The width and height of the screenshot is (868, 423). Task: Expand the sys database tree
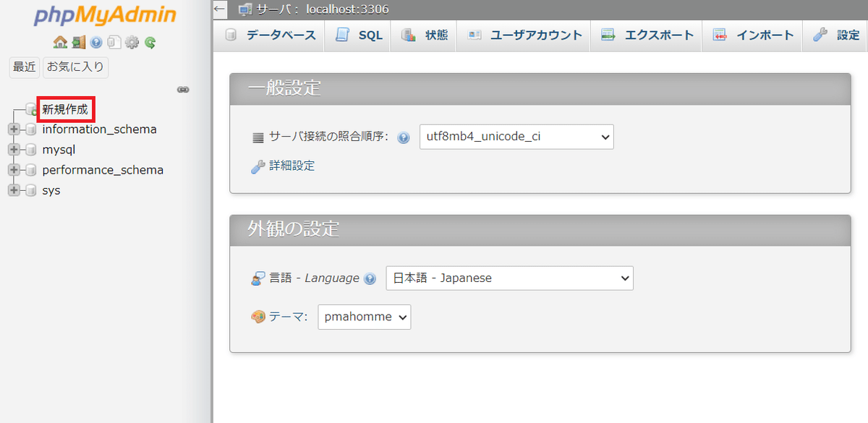pyautogui.click(x=14, y=191)
